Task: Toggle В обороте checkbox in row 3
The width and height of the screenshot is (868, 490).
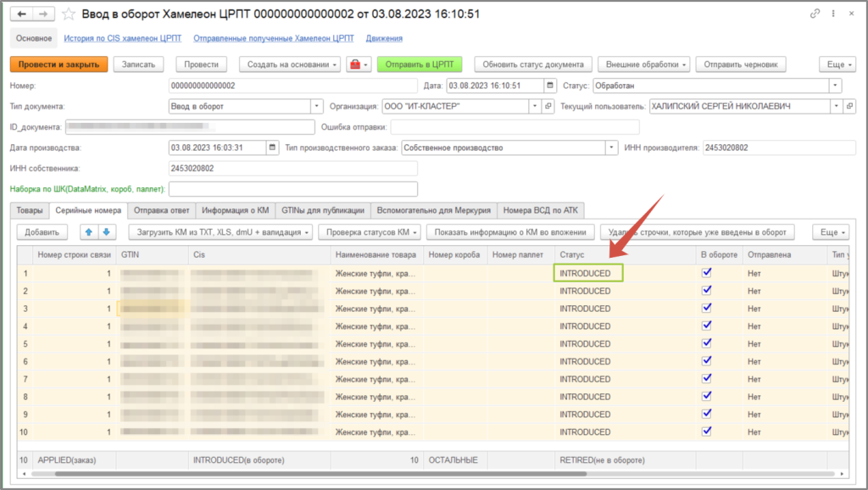Action: coord(706,308)
